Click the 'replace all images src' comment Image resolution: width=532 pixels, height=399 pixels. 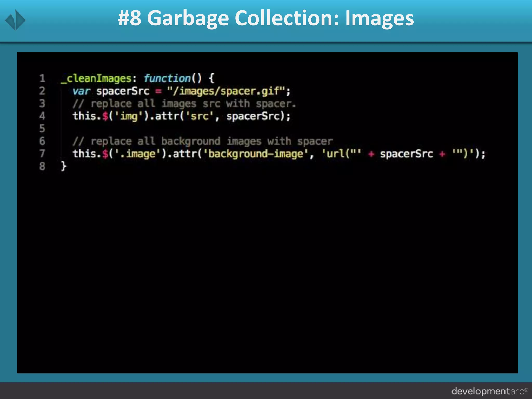pyautogui.click(x=184, y=104)
